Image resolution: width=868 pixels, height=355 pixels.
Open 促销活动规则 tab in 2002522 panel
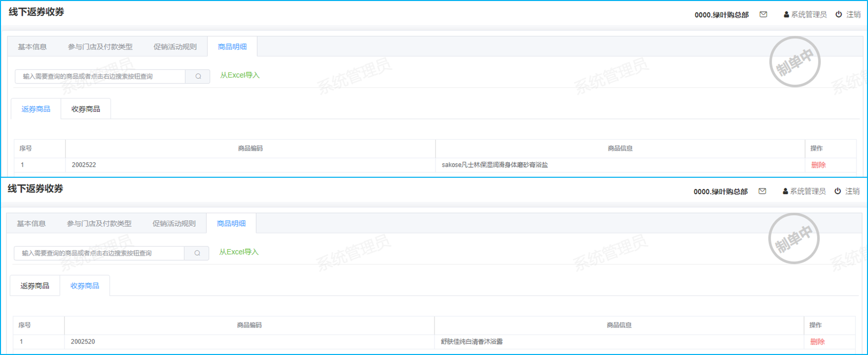pos(175,47)
